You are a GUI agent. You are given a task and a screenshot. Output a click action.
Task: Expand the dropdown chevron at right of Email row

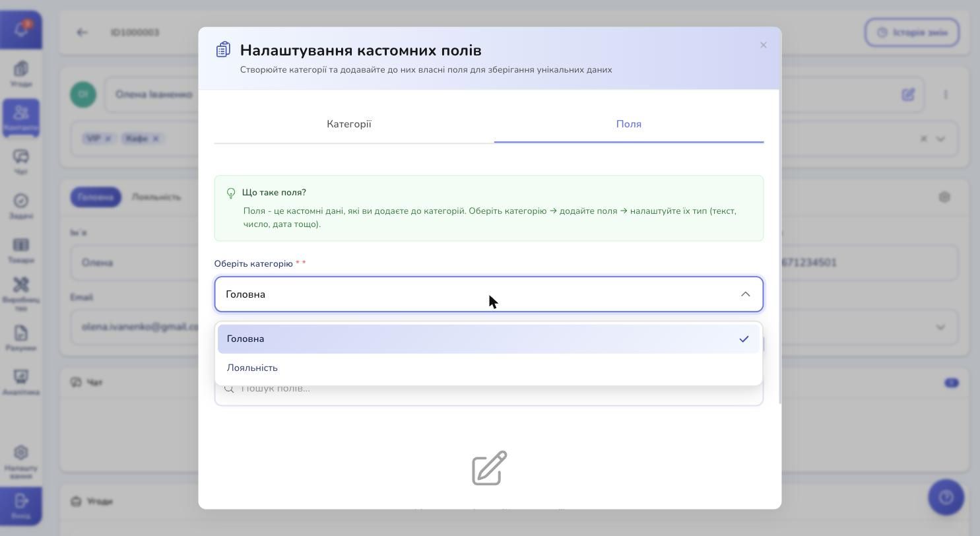[x=940, y=327]
